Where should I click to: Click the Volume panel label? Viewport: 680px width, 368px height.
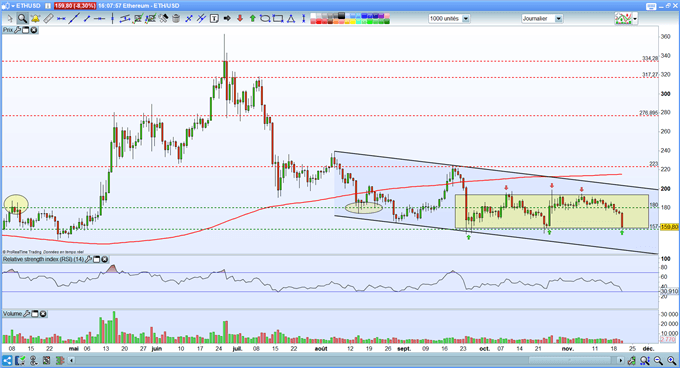[x=12, y=313]
